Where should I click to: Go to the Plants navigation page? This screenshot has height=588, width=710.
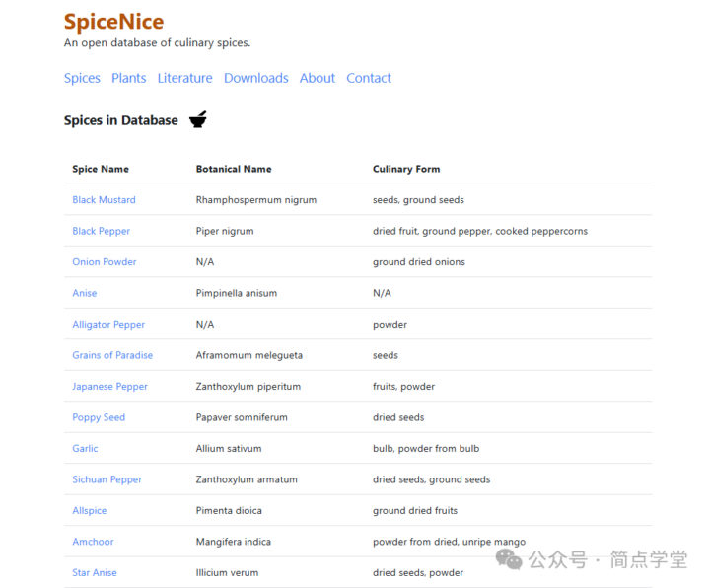[x=128, y=78]
